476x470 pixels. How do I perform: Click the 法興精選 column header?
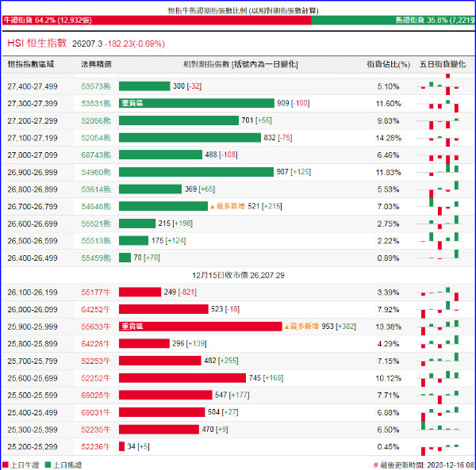[96, 64]
